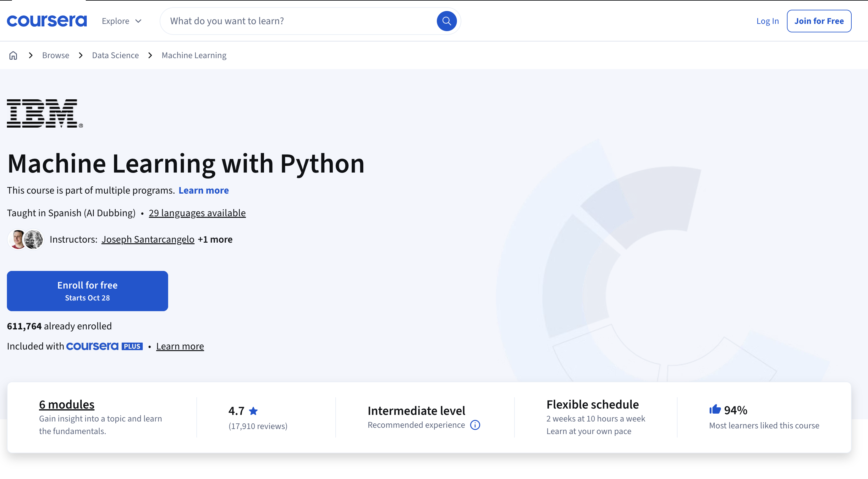Click the Coursera logo
The width and height of the screenshot is (868, 479).
pyautogui.click(x=47, y=20)
